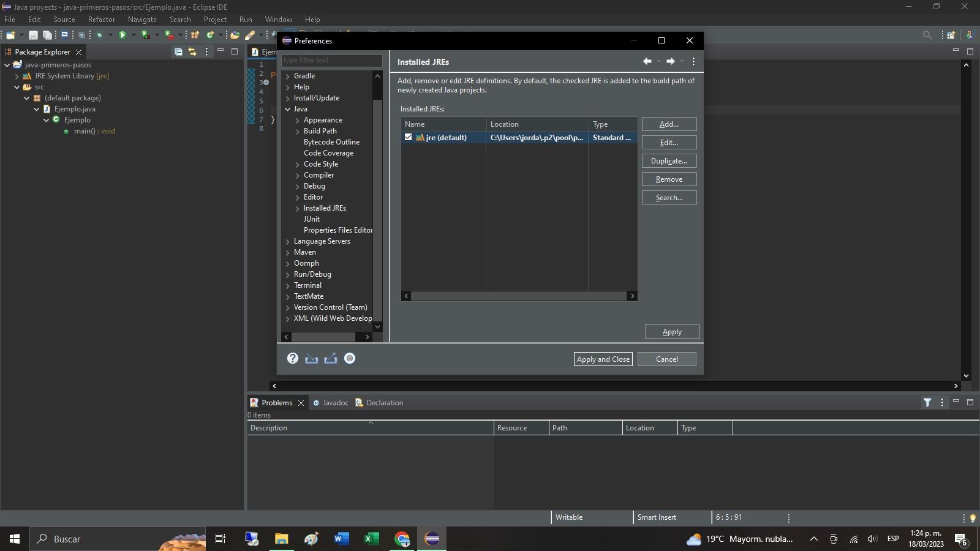Collapse the Java preferences node
Viewport: 980px width, 551px height.
[x=288, y=109]
